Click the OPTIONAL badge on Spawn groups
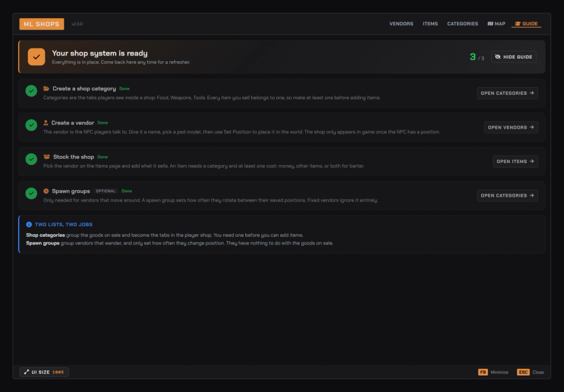The height and width of the screenshot is (392, 564). coord(106,191)
